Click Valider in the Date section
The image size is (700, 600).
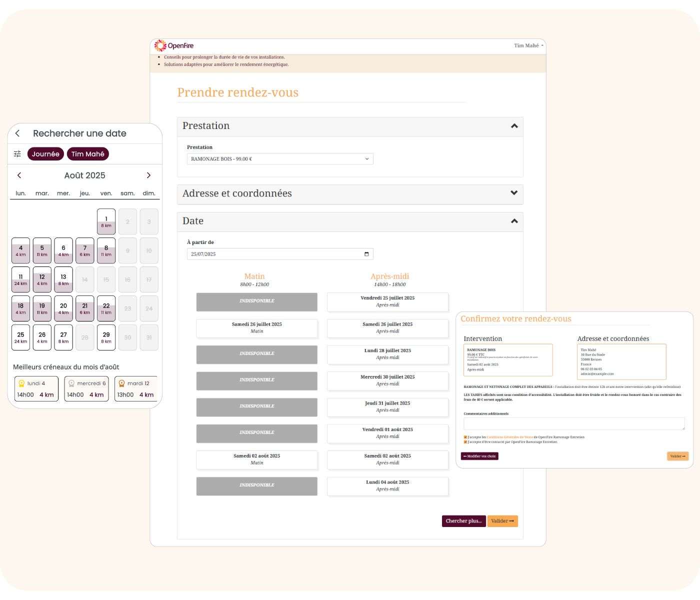502,521
